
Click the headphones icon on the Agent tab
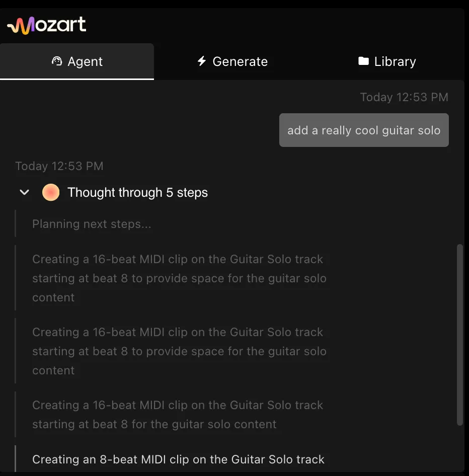56,61
